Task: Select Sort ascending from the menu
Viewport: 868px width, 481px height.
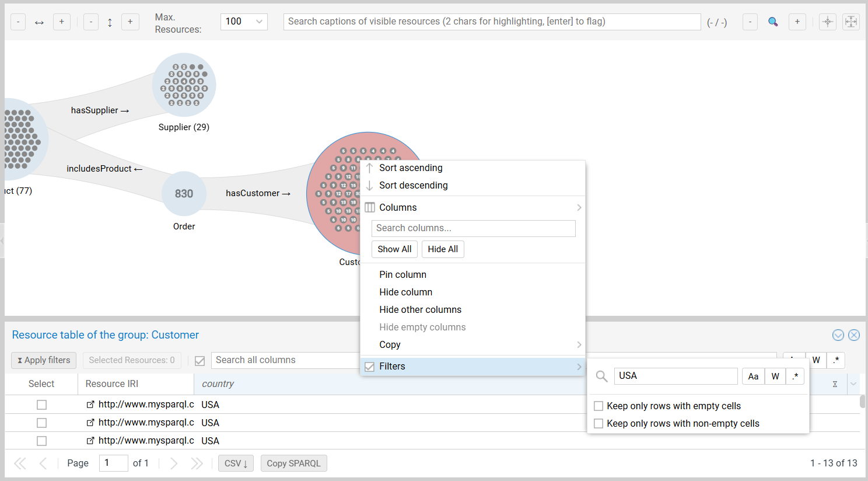Action: point(411,168)
